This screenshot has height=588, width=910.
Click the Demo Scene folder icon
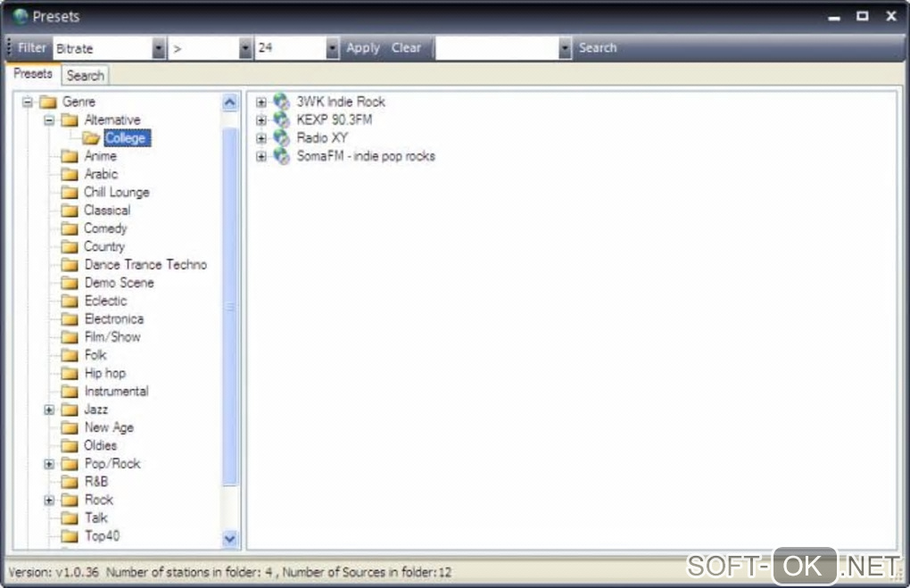click(70, 283)
